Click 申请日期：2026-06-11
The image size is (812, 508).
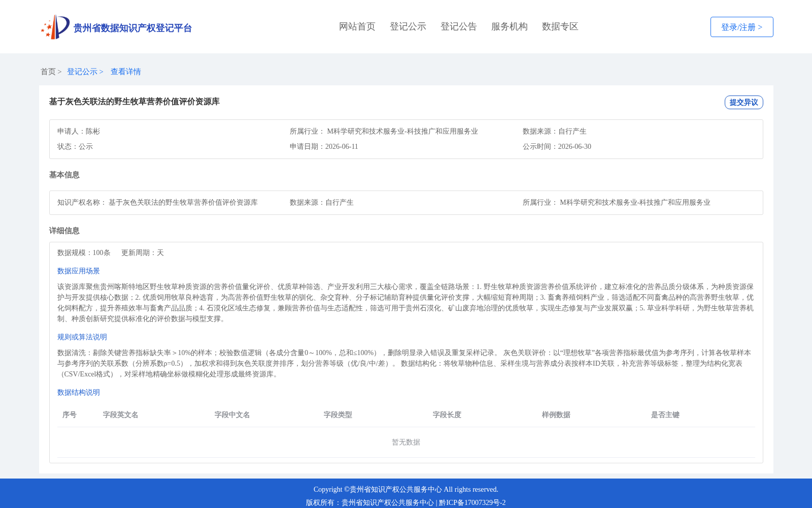324,146
